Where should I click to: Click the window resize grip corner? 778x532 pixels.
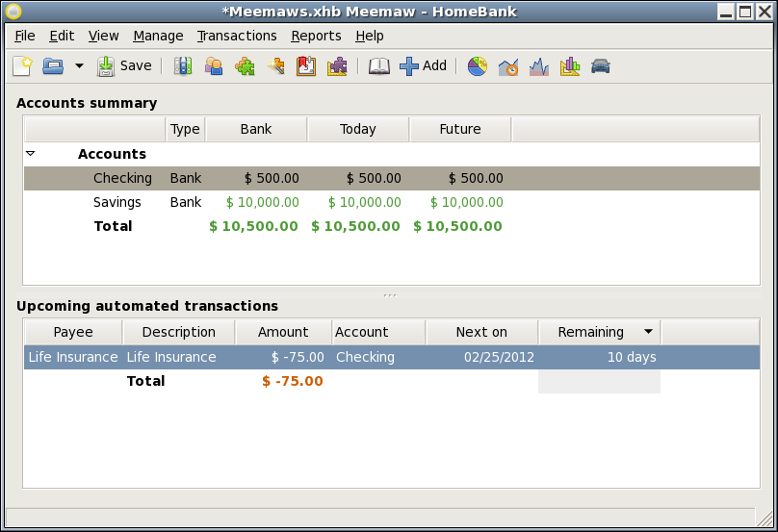pyautogui.click(x=765, y=519)
